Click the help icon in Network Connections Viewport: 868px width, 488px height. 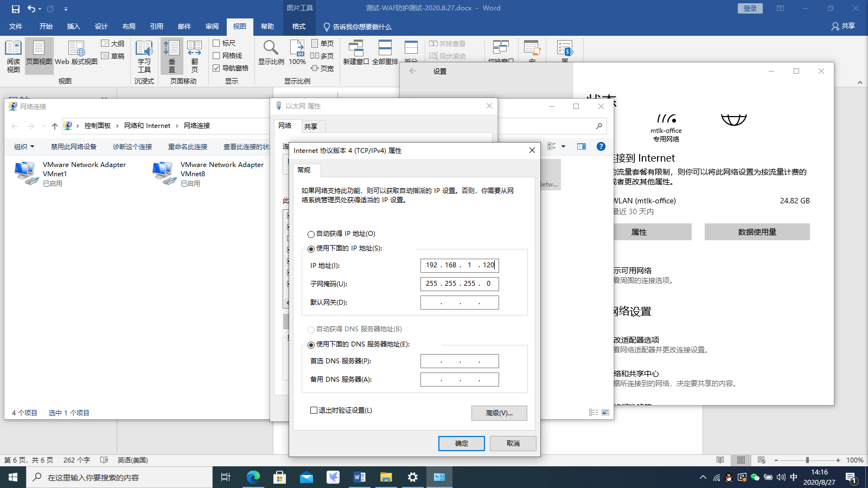pyautogui.click(x=601, y=146)
